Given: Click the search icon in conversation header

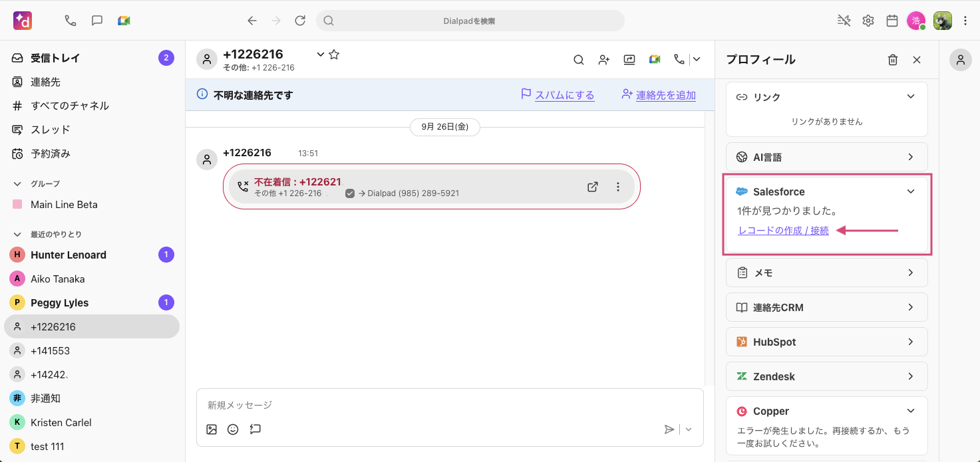Looking at the screenshot, I should [x=579, y=60].
